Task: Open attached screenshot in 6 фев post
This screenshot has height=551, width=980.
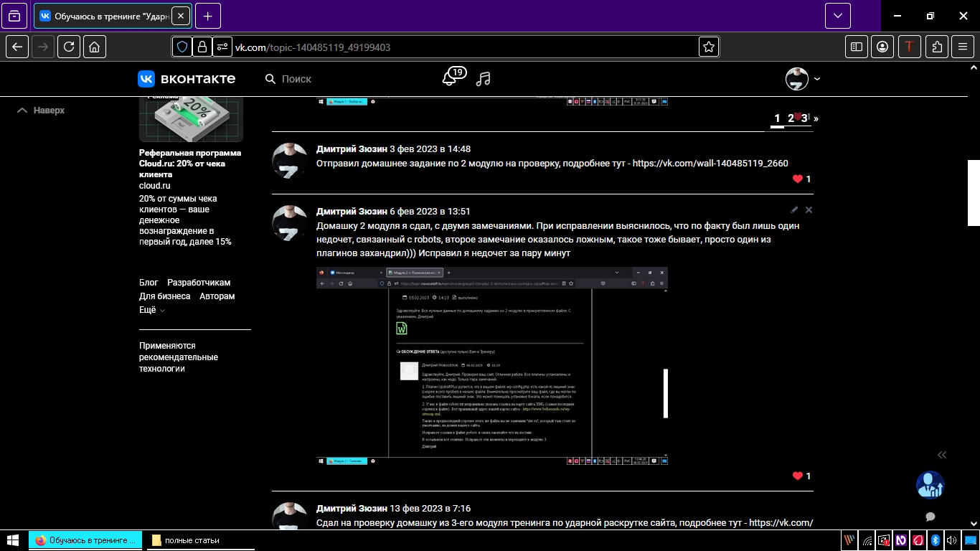Action: pyautogui.click(x=492, y=366)
